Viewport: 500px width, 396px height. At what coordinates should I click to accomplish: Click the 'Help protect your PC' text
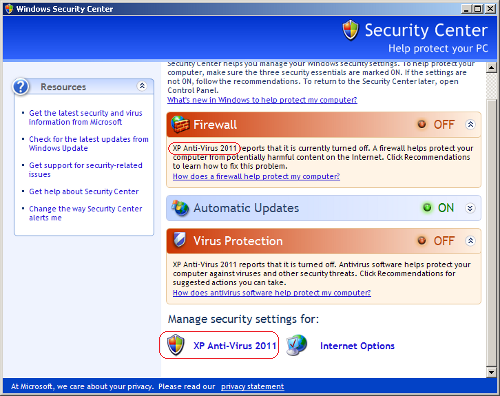[x=438, y=48]
